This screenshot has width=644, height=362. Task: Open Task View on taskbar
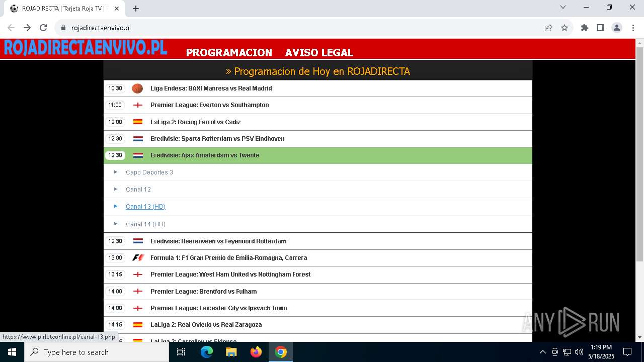181,352
